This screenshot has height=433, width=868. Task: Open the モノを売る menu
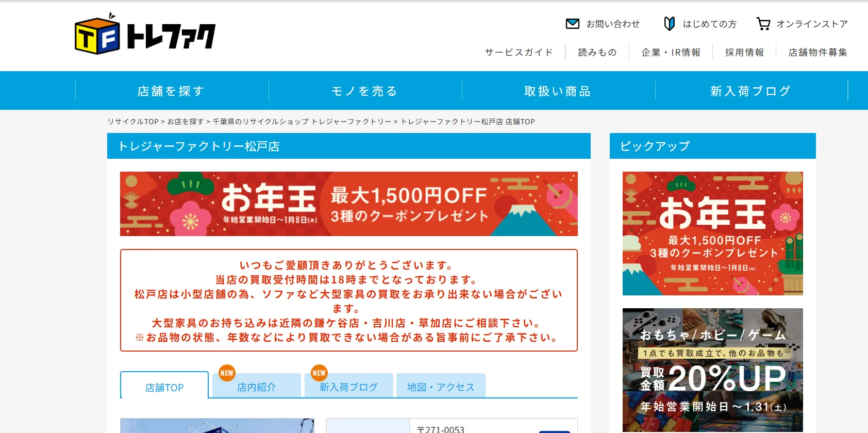point(365,91)
